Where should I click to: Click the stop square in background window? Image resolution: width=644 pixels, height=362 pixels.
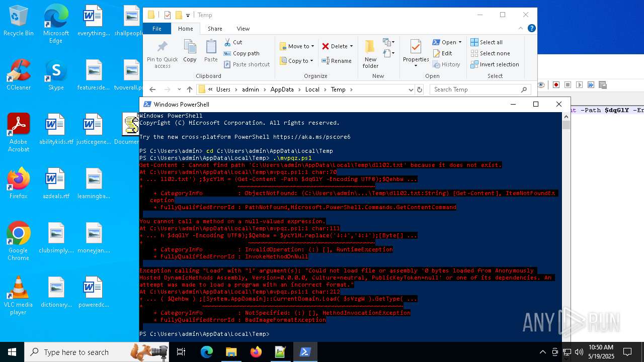568,85
